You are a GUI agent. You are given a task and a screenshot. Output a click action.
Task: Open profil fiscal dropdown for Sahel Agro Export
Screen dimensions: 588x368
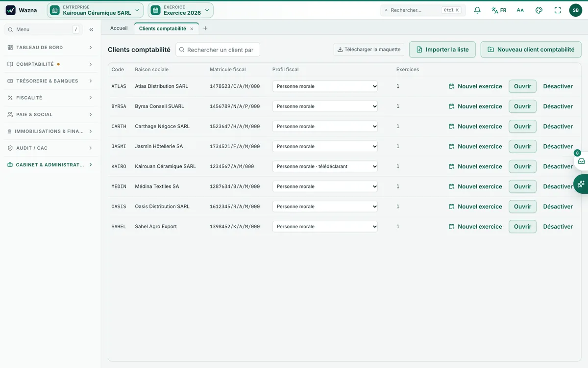[x=325, y=227]
